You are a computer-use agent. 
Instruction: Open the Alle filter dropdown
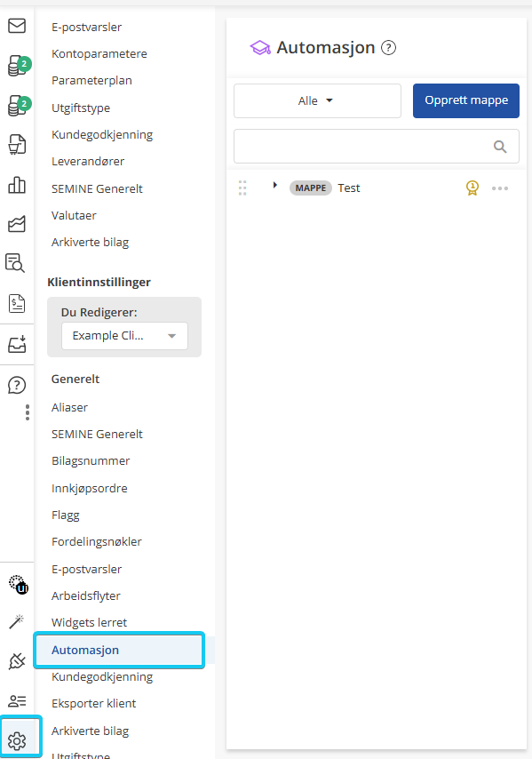(x=317, y=100)
